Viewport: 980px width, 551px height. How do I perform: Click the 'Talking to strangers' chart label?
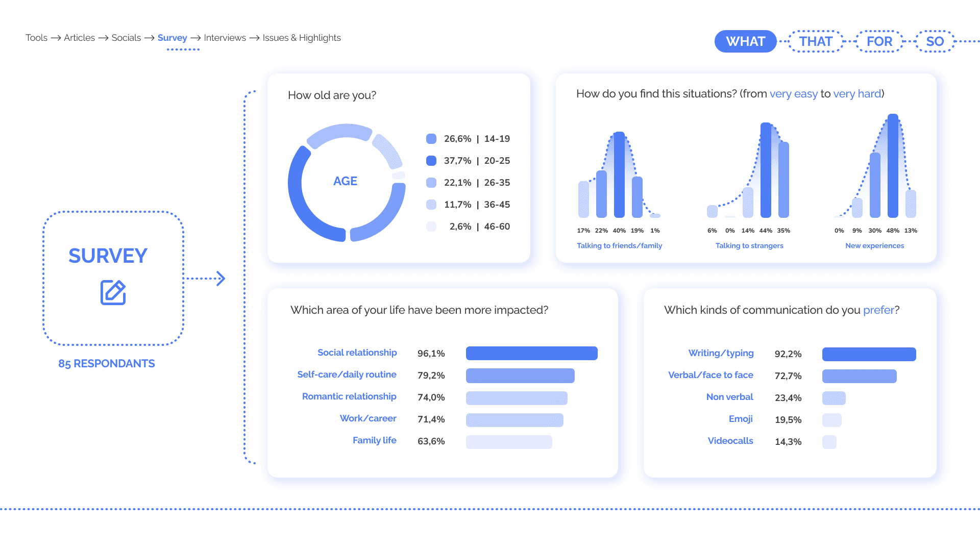pos(749,246)
